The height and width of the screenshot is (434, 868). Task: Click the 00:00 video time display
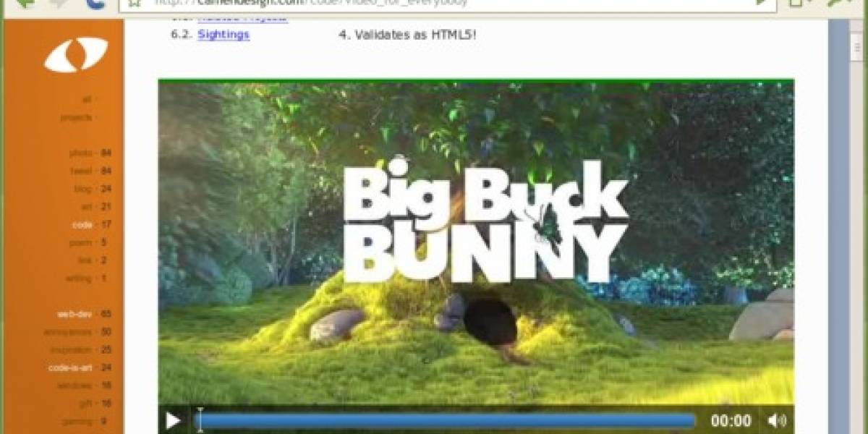[731, 421]
